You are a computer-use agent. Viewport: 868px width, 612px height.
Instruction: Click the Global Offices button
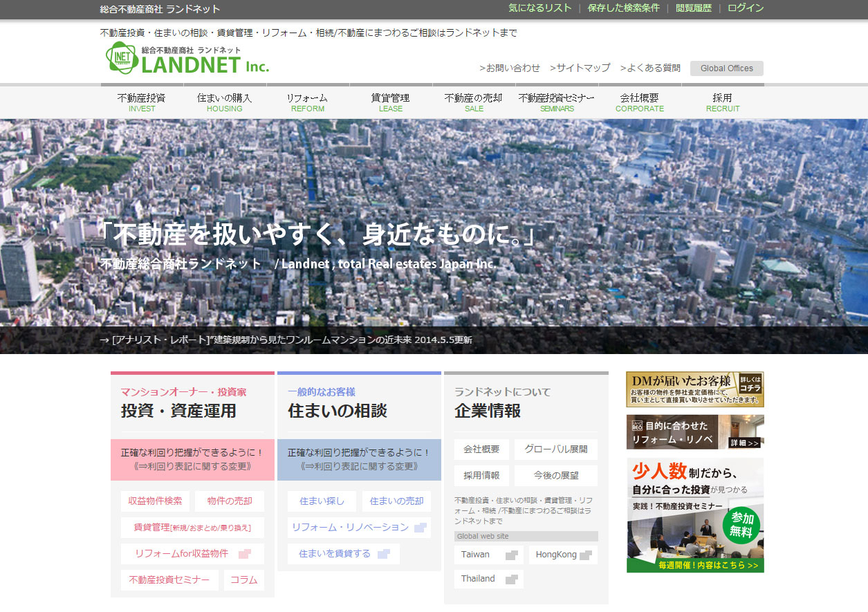pos(727,68)
